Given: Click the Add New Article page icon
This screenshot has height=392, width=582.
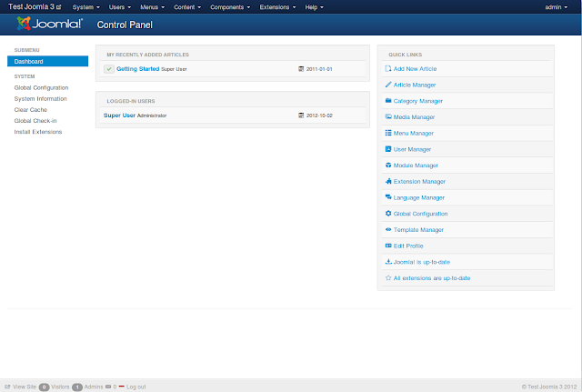Looking at the screenshot, I should [x=388, y=69].
